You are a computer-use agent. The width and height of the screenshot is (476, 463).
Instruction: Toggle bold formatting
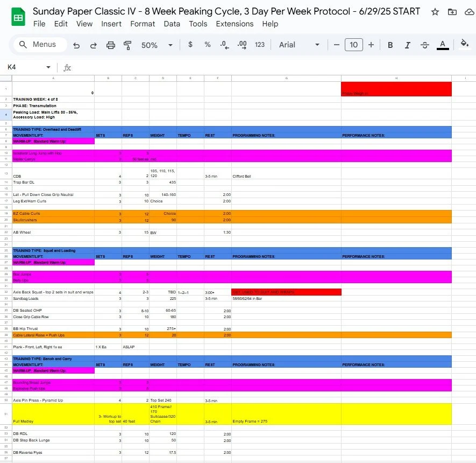click(x=390, y=45)
